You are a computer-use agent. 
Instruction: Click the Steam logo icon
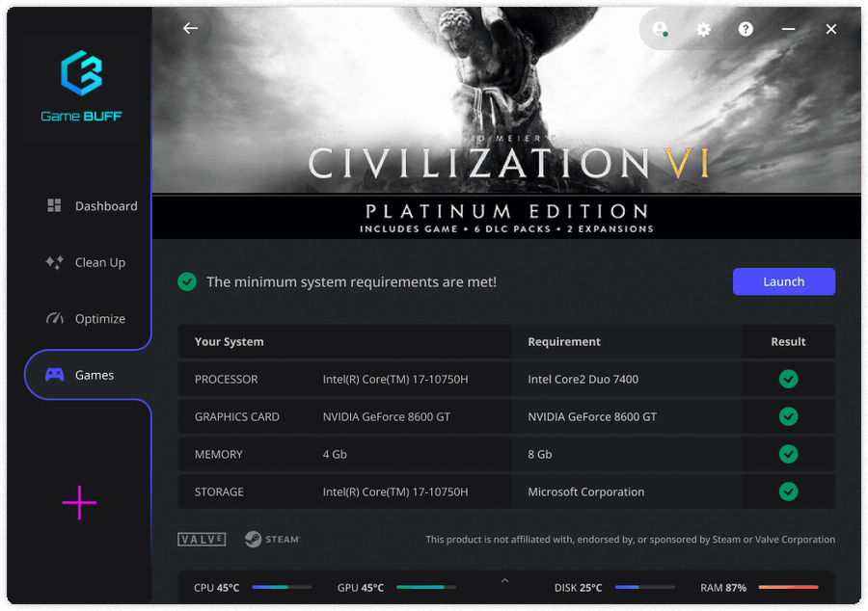click(272, 540)
